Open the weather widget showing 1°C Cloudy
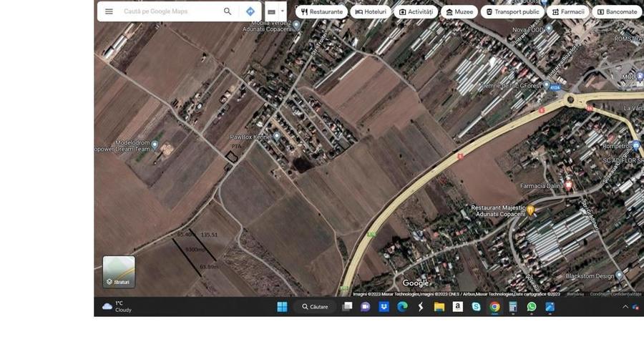 pyautogui.click(x=117, y=307)
